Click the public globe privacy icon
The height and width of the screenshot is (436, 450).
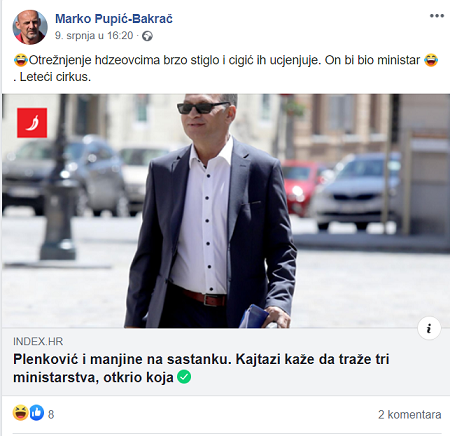tap(147, 36)
